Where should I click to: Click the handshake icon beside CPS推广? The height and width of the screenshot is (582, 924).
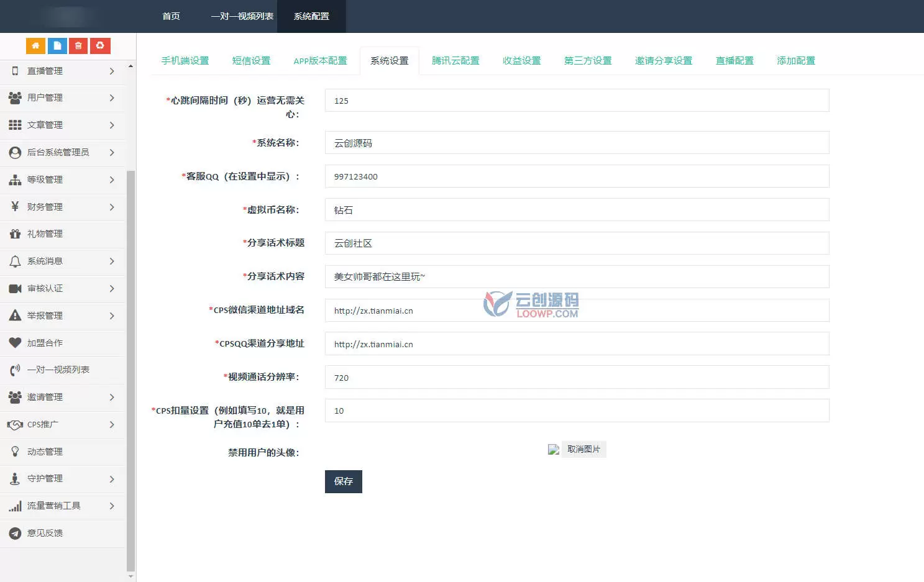(15, 424)
